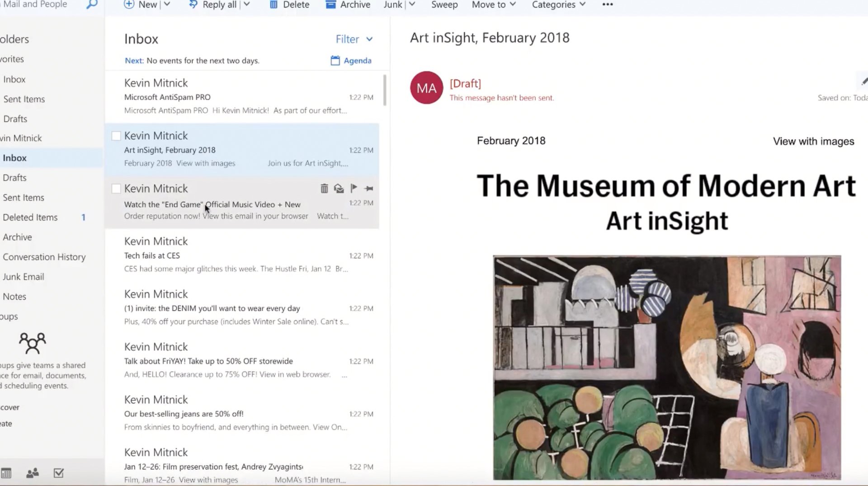The image size is (868, 486).
Task: Click the New message button
Action: [x=141, y=5]
